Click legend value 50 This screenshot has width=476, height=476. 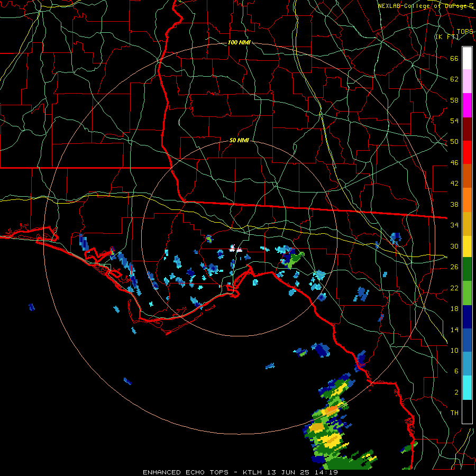pyautogui.click(x=454, y=142)
